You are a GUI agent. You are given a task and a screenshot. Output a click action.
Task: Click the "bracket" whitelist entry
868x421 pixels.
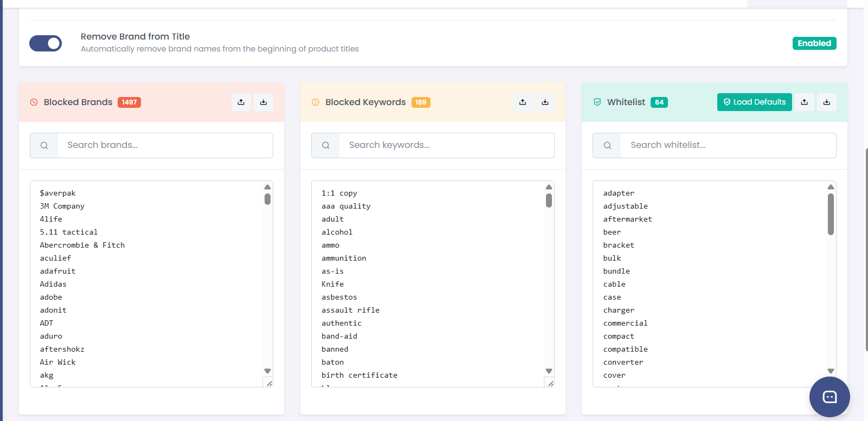619,245
